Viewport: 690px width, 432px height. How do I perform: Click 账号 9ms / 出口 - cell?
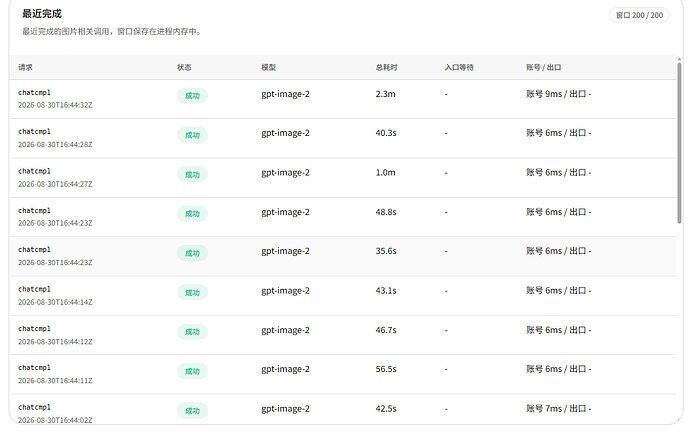[x=559, y=94]
